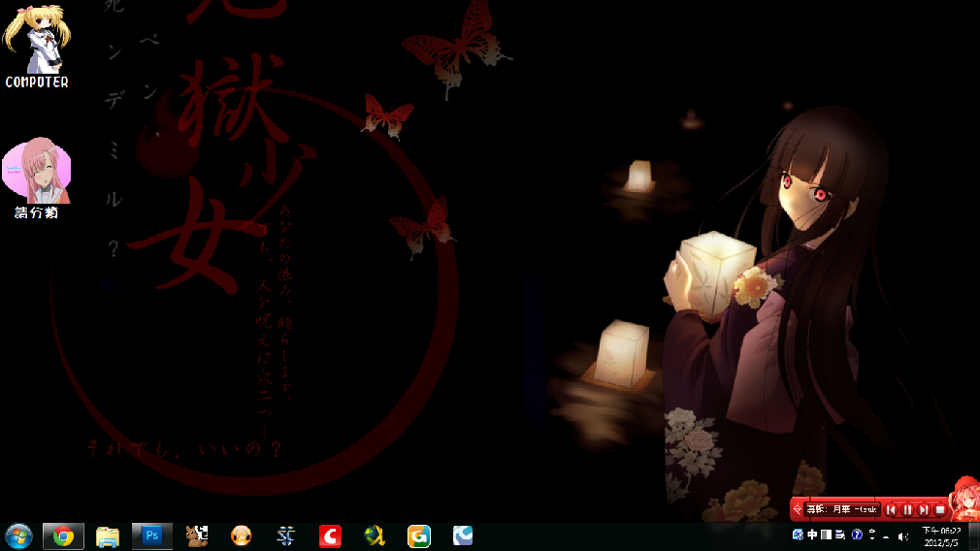Skip to next track in music widget
The image size is (980, 551).
tap(924, 509)
